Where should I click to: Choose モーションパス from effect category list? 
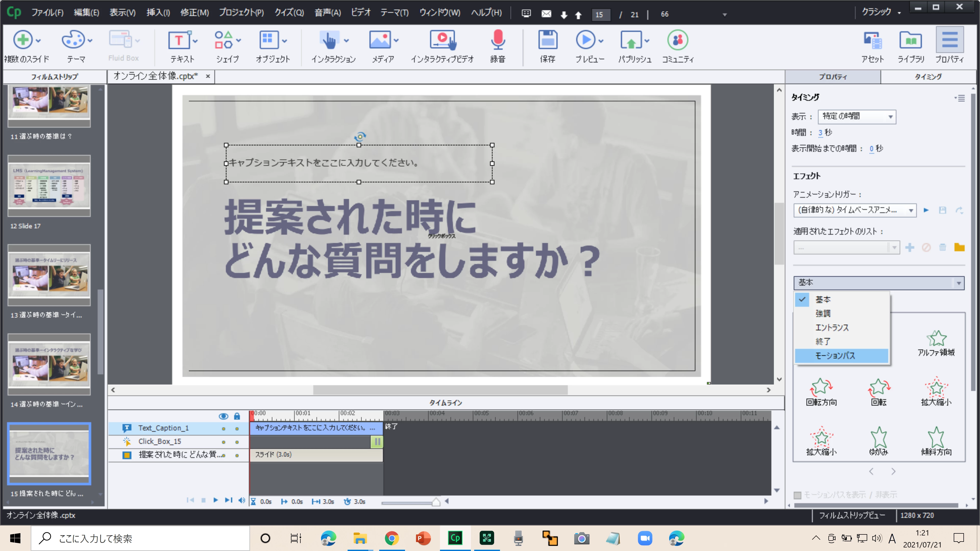[835, 356]
